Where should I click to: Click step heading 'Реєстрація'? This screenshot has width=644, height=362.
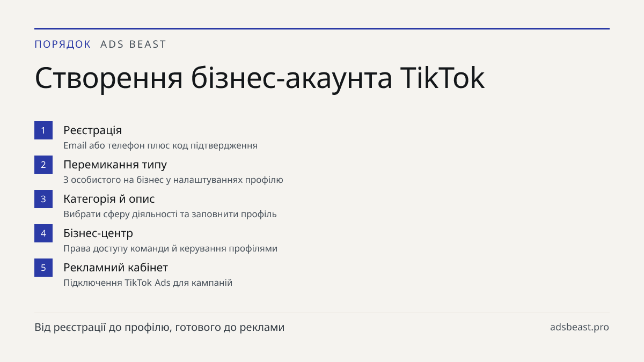click(93, 130)
